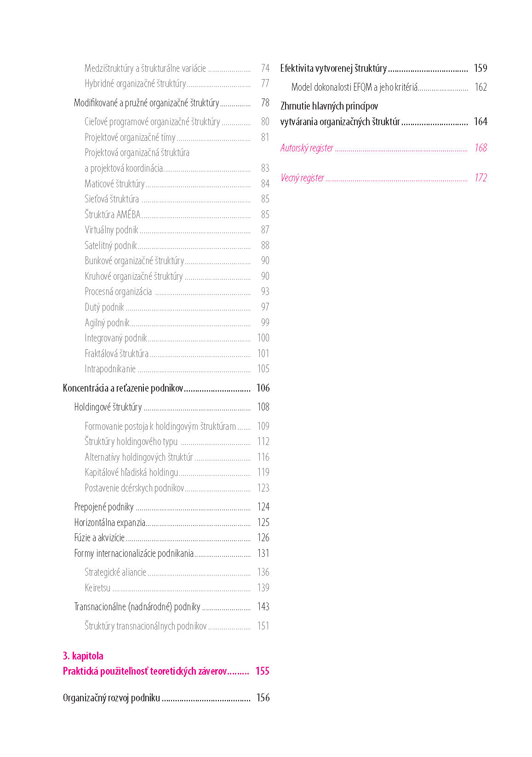Click 'Intrapodnikanie' contents entry
This screenshot has height=757, width=532.
[110, 369]
